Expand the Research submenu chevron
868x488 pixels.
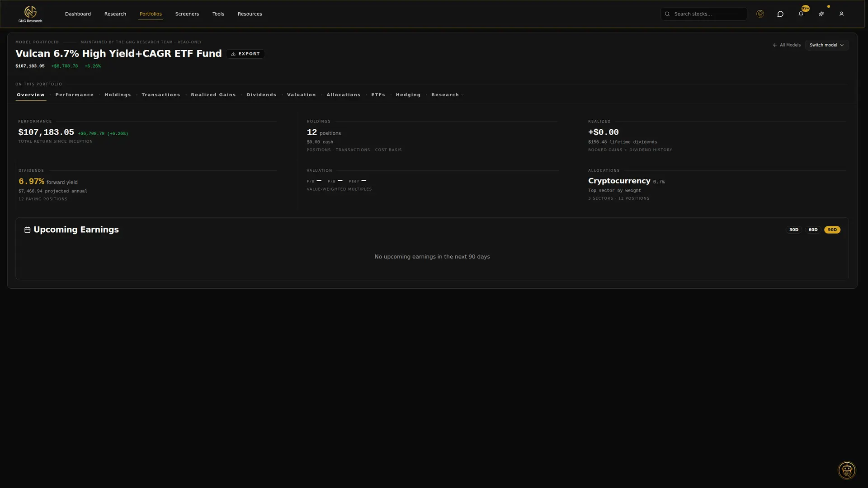pyautogui.click(x=462, y=95)
